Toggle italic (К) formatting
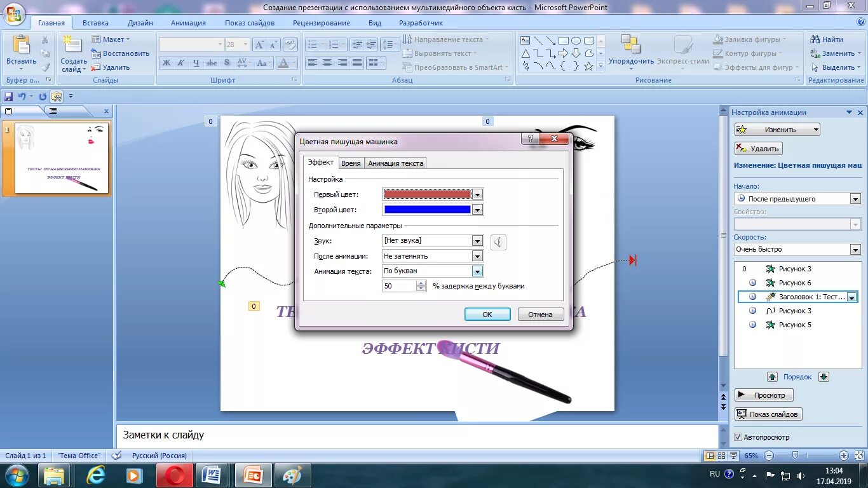868x488 pixels. tap(181, 63)
